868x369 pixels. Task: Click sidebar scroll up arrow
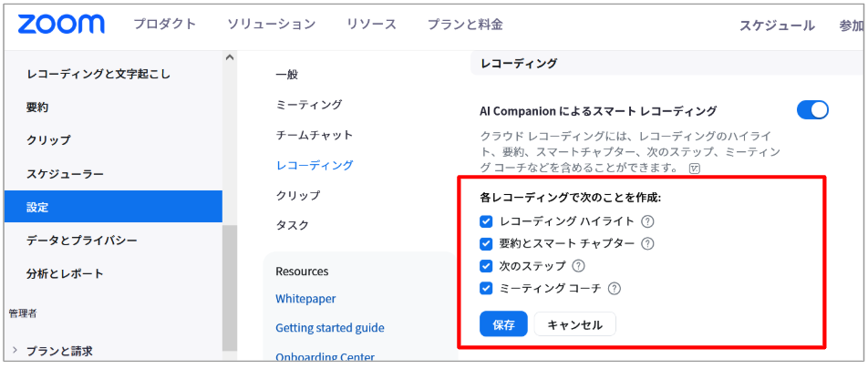(230, 57)
